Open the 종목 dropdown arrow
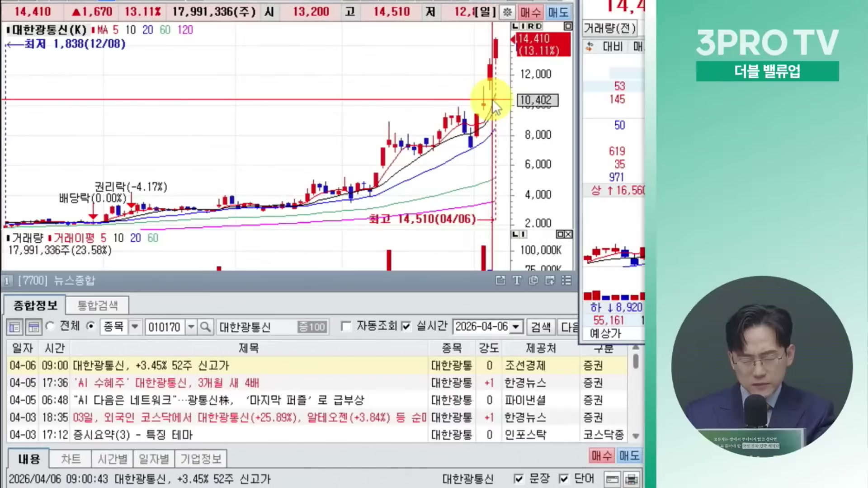The height and width of the screenshot is (488, 868). [x=134, y=327]
